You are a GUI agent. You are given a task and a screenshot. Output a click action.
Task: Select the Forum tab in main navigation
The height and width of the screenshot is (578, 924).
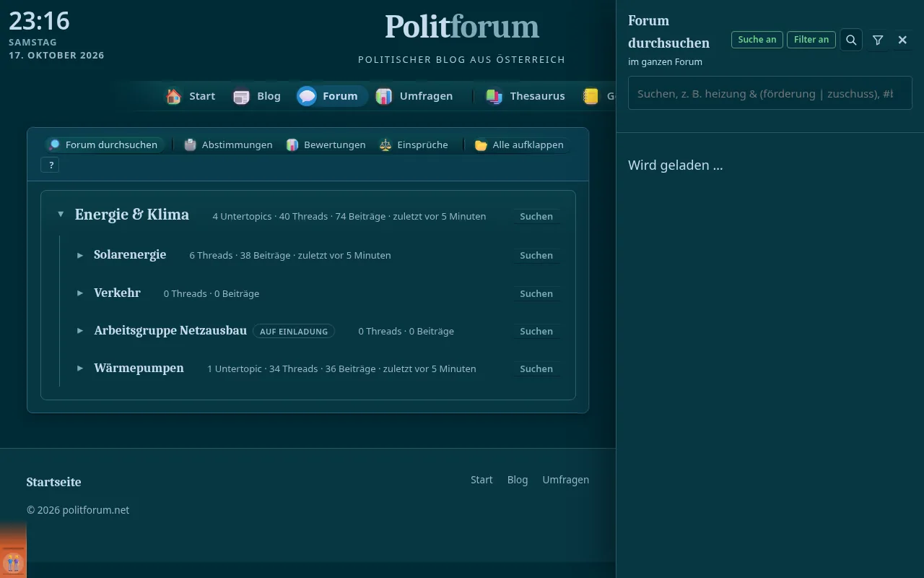tap(331, 96)
